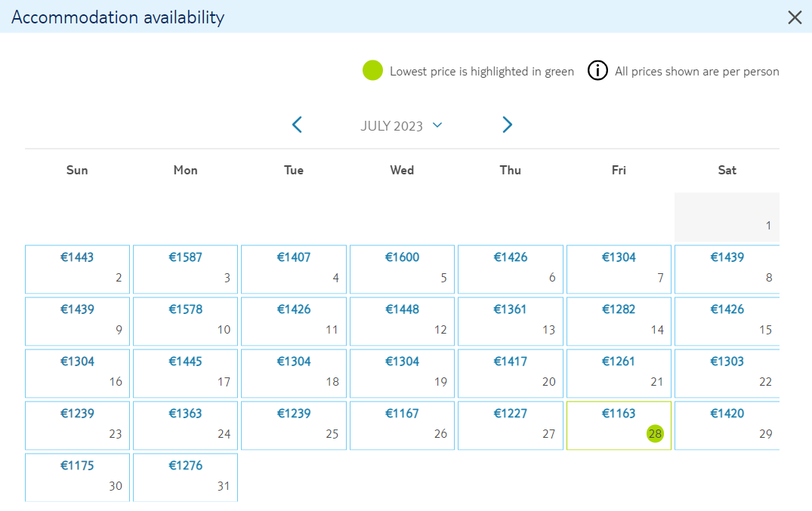
Task: Close the Accommodation availability dialog
Action: (795, 17)
